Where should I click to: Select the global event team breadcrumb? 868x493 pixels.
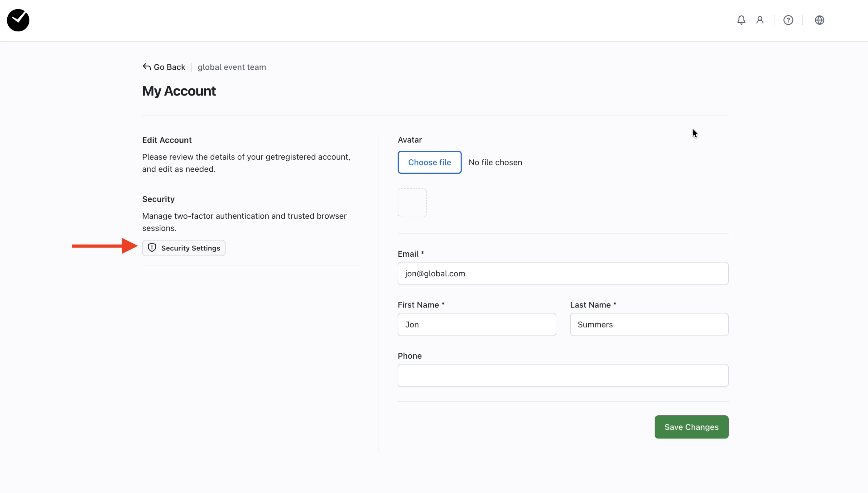point(232,67)
